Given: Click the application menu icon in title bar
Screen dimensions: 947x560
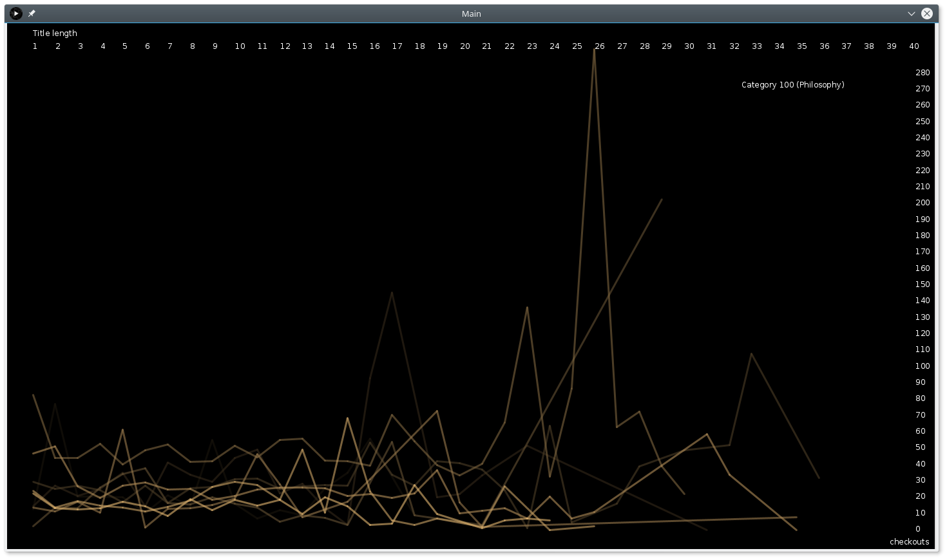Looking at the screenshot, I should [x=16, y=14].
